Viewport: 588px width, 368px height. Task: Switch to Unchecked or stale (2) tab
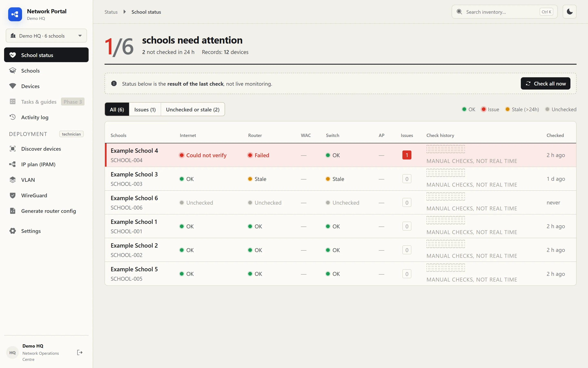[x=193, y=109]
